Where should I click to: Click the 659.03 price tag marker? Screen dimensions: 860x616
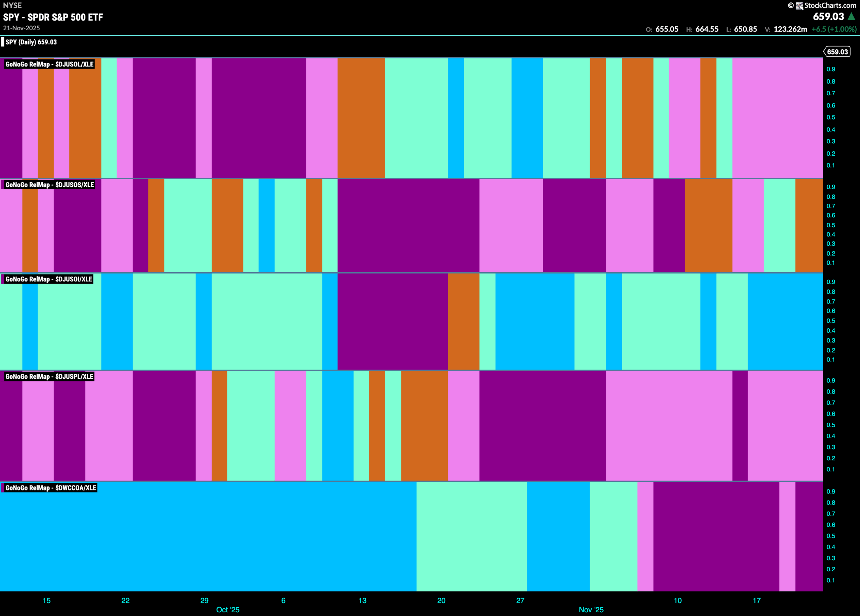click(837, 52)
